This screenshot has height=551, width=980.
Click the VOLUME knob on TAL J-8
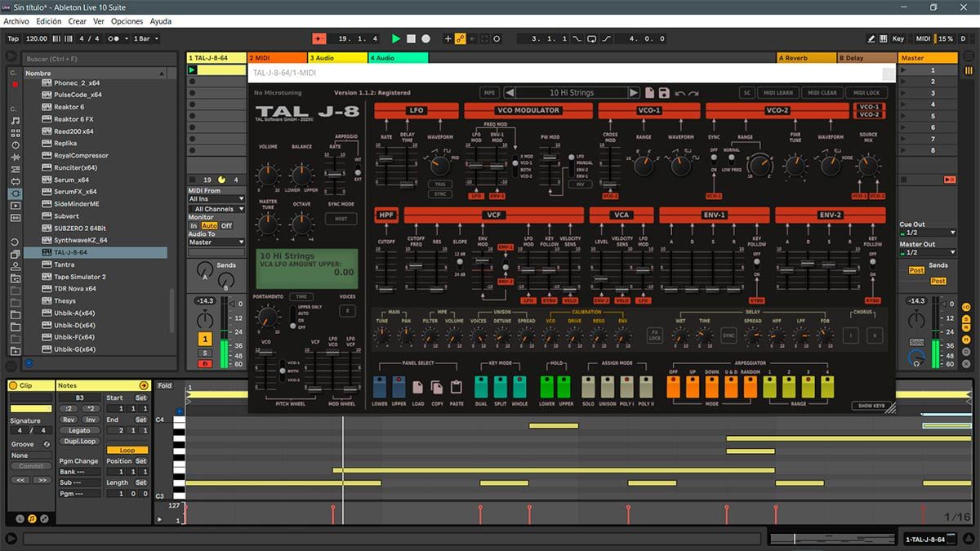pos(268,174)
